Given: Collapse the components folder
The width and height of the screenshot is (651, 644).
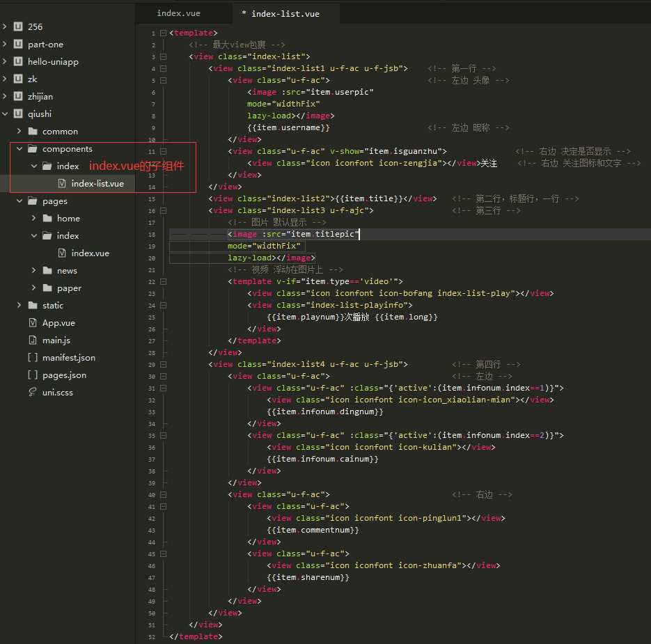Looking at the screenshot, I should 19,149.
